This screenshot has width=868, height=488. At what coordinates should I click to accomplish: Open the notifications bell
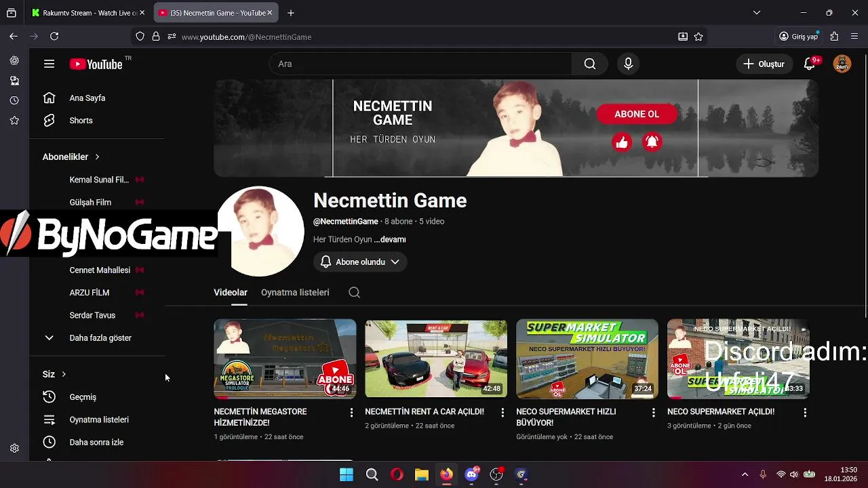(x=809, y=64)
